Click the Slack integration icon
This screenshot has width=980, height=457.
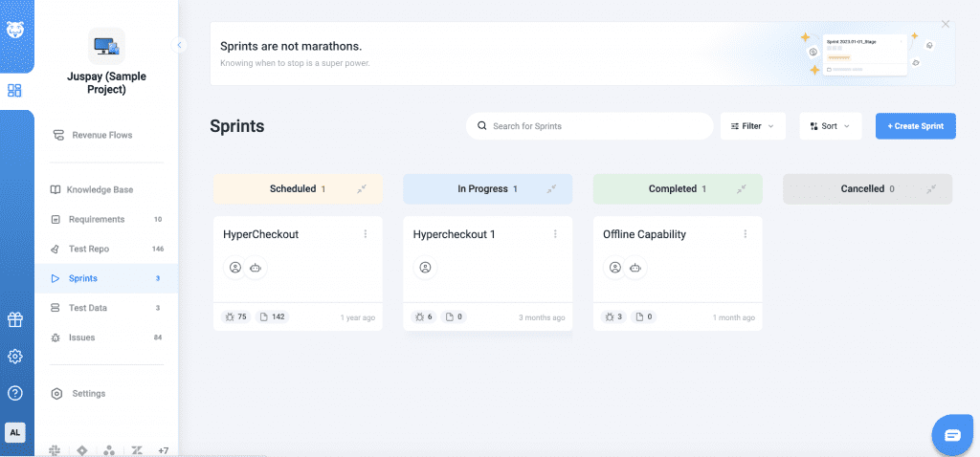tap(56, 450)
